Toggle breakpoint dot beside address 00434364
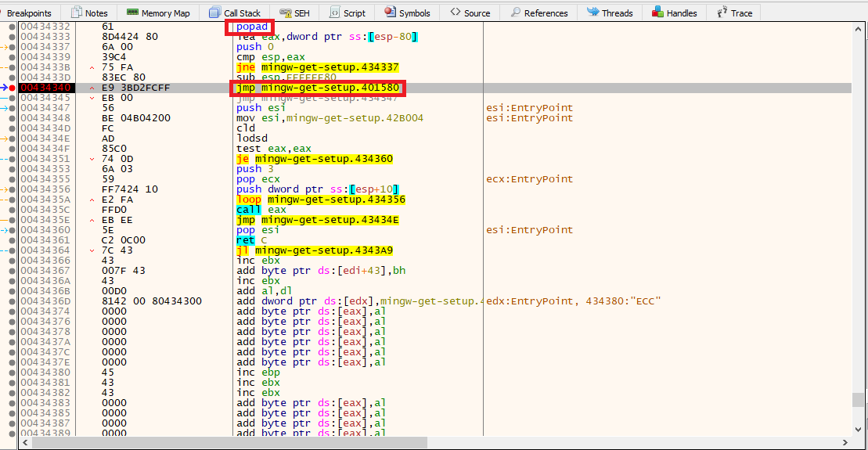Viewport: 868px width, 450px height. 12,250
